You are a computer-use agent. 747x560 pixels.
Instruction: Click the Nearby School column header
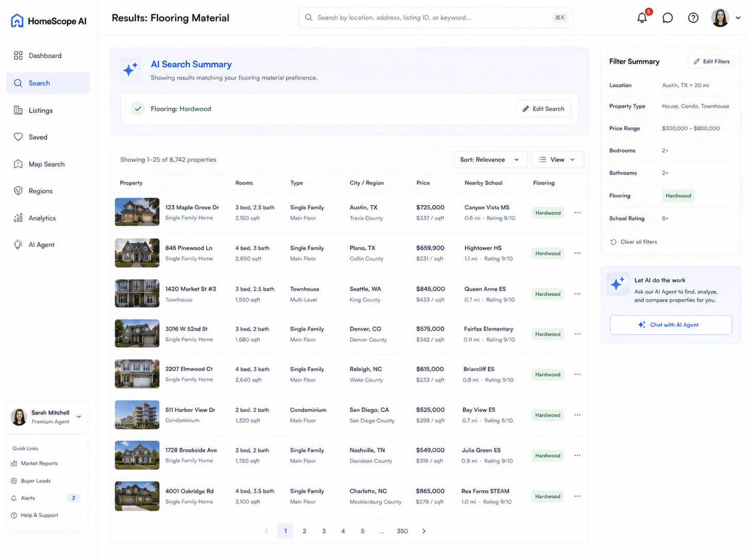pyautogui.click(x=483, y=183)
